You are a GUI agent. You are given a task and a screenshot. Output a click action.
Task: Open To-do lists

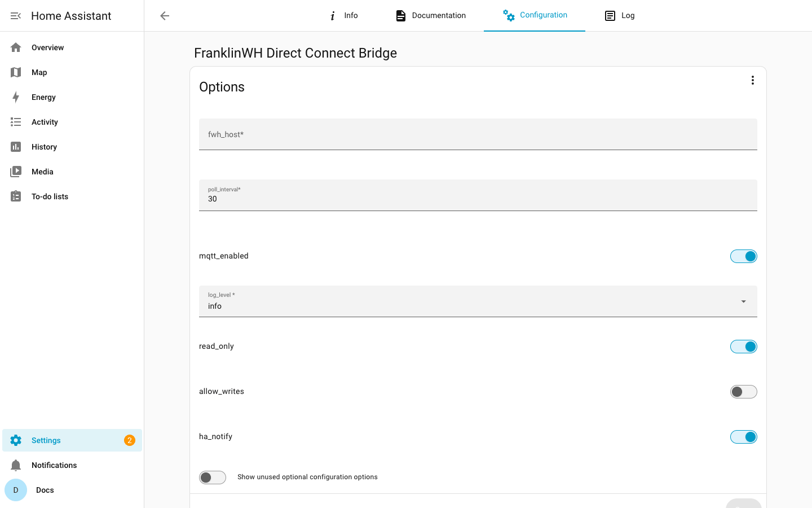(72, 196)
